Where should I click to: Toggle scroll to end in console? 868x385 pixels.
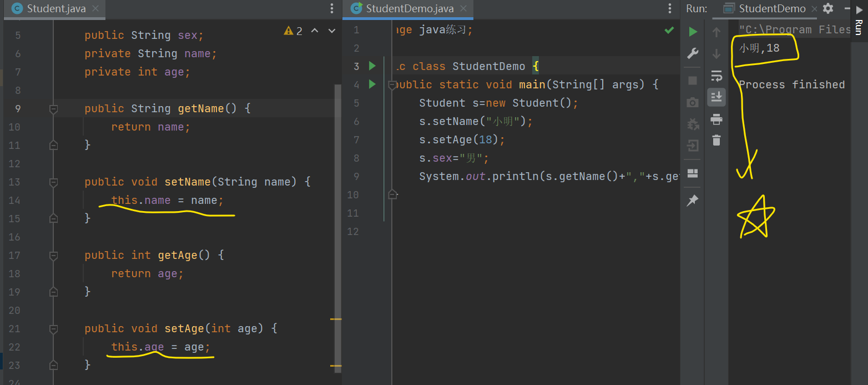click(x=716, y=97)
